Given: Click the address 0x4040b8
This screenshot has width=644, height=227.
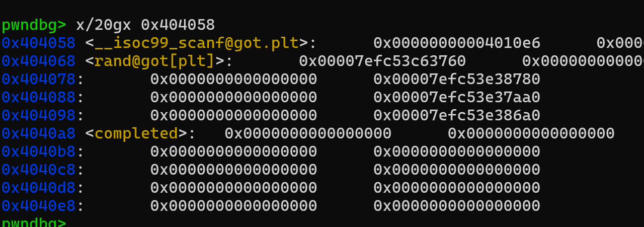Looking at the screenshot, I should pos(39,152).
